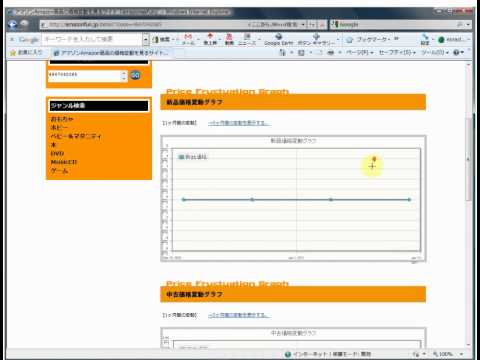Click the internet zone globe status icon
The height and width of the screenshot is (360, 480).
click(x=288, y=354)
